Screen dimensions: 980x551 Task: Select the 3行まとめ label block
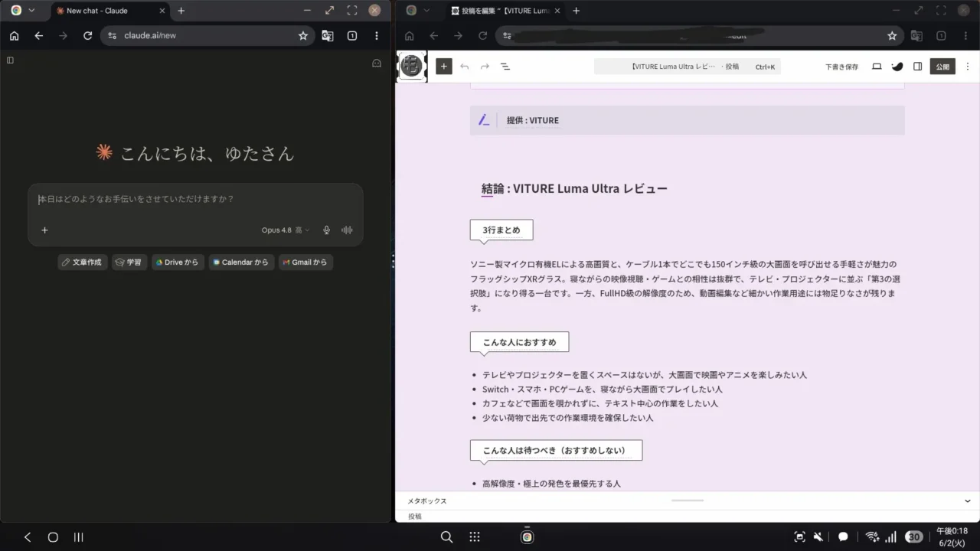click(x=501, y=230)
